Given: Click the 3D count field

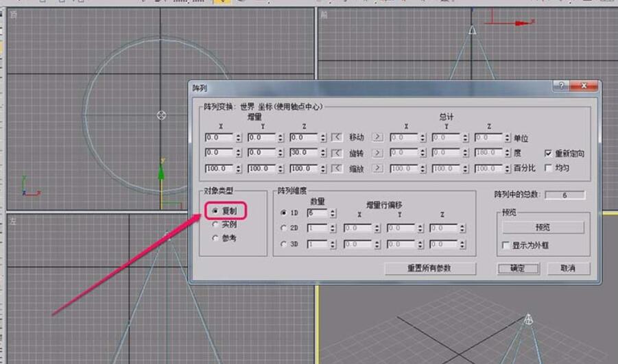Looking at the screenshot, I should tap(318, 245).
